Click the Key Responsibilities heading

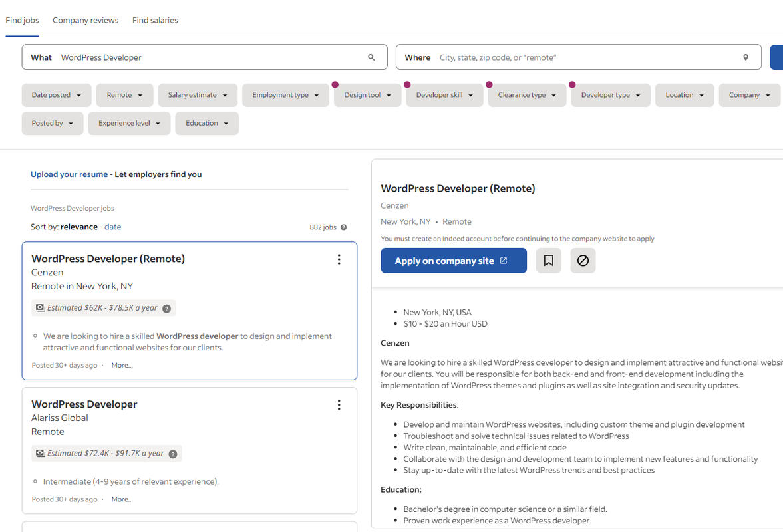tap(419, 405)
